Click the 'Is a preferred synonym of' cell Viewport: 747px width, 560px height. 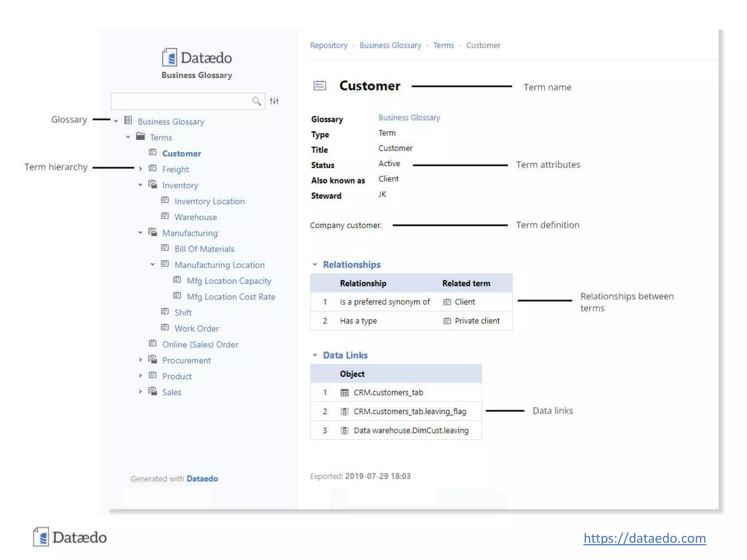(385, 302)
